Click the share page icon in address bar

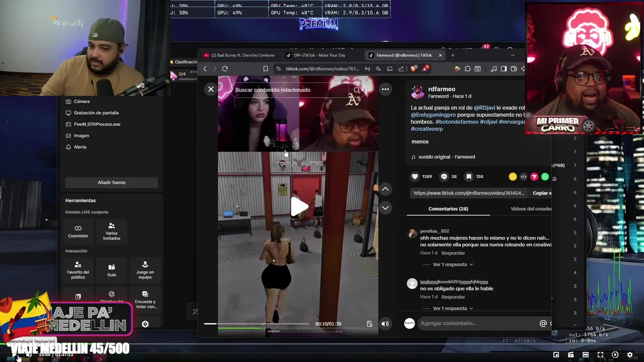[x=400, y=69]
